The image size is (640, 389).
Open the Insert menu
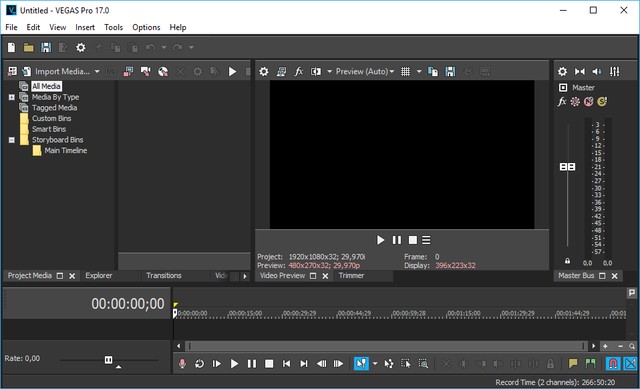coord(85,27)
